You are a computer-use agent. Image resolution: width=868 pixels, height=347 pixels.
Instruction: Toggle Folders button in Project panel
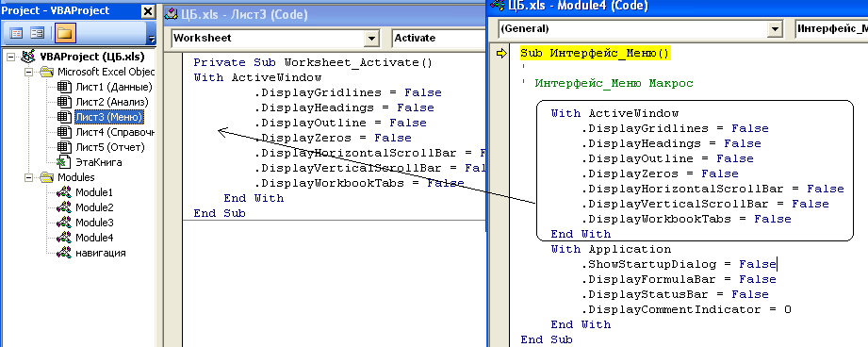tap(65, 34)
